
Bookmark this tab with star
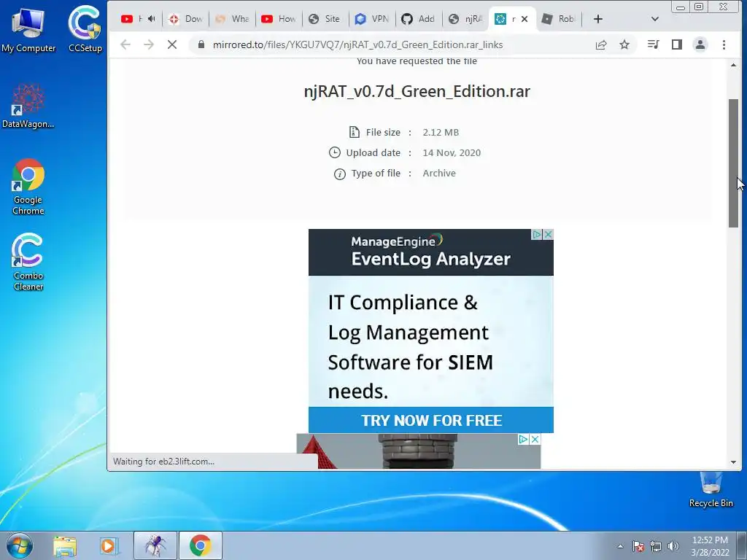(624, 44)
